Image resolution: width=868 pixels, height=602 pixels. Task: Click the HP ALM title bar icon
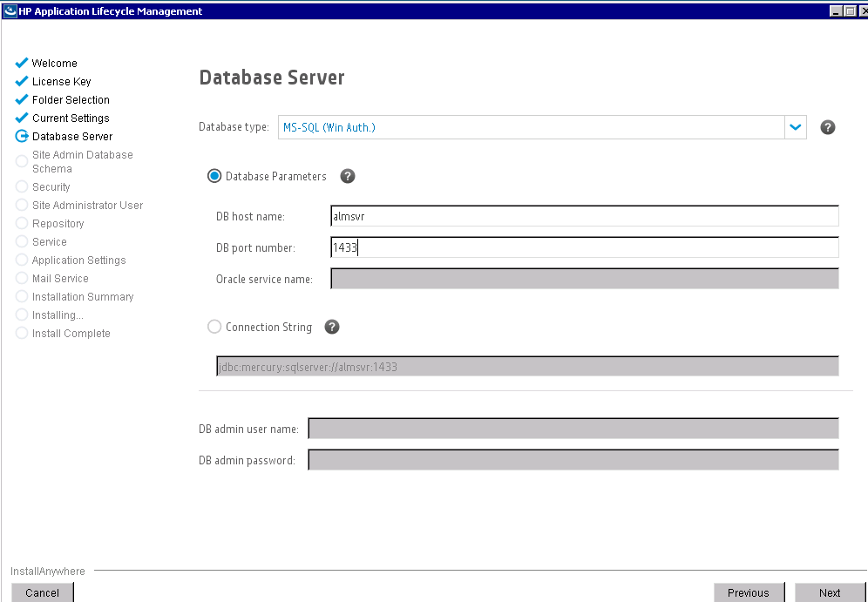(x=10, y=11)
